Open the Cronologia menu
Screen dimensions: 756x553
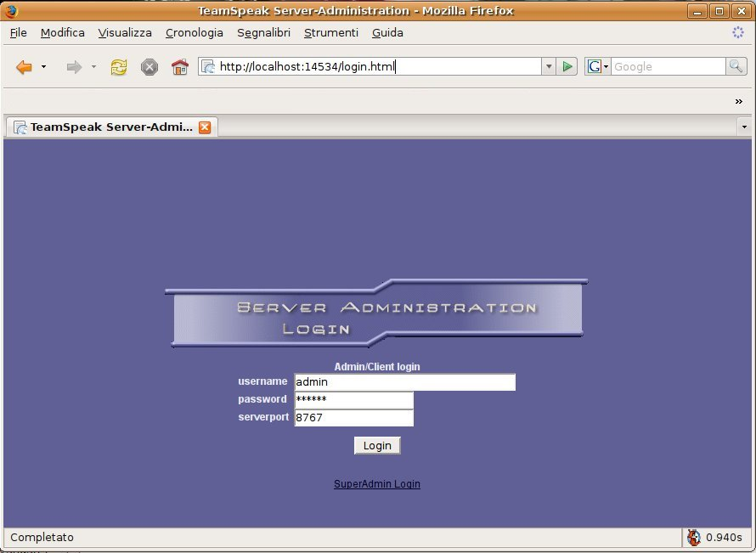pos(195,33)
